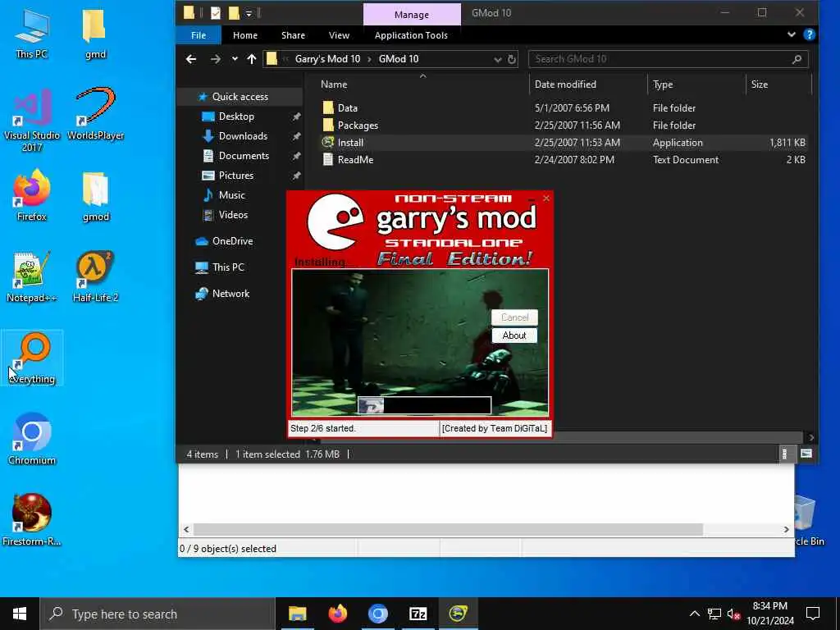The image size is (840, 630).
Task: Launch Half-Life 2 desktop shortcut
Action: click(x=95, y=277)
